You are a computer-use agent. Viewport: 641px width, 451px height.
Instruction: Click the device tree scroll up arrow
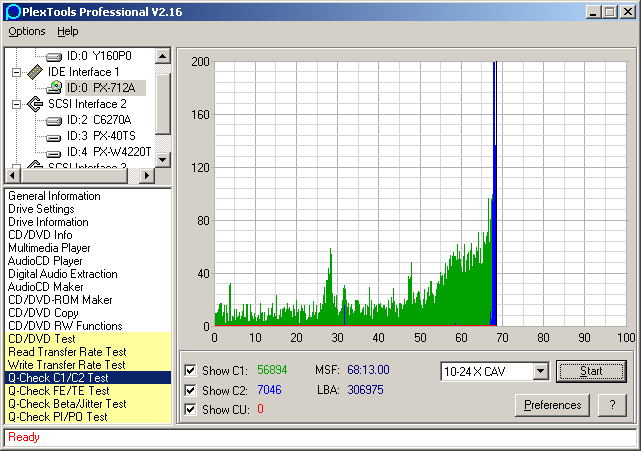pyautogui.click(x=163, y=56)
